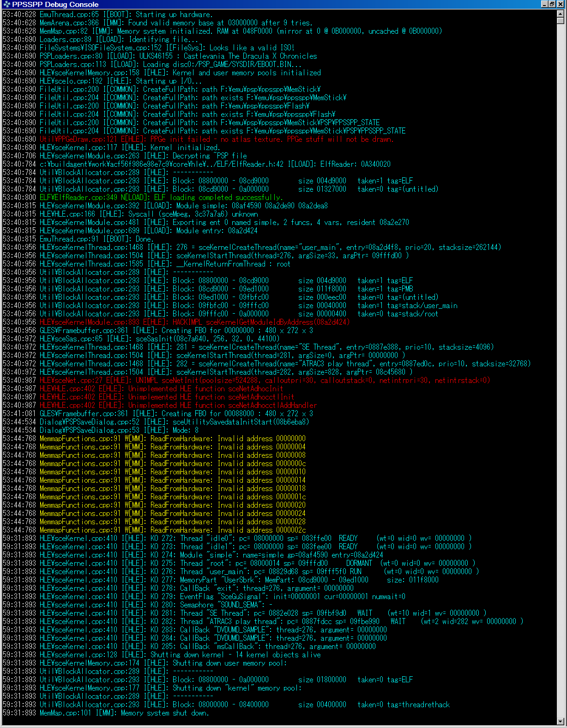The height and width of the screenshot is (728, 567).
Task: Click the scrollbar down arrow
Action: pyautogui.click(x=561, y=721)
